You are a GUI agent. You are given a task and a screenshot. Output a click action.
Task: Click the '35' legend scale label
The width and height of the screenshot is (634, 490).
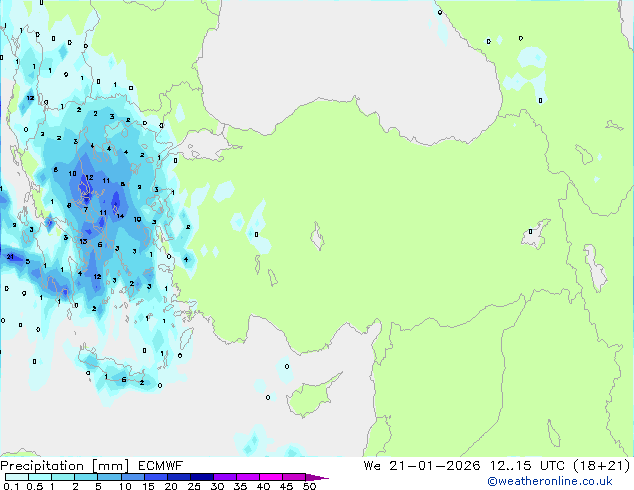click(240, 486)
